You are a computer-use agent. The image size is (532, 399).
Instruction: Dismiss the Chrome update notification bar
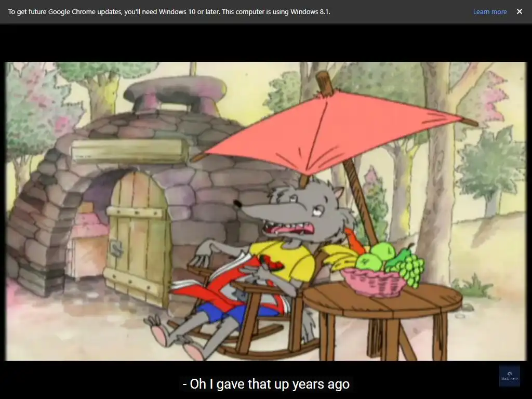[519, 11]
